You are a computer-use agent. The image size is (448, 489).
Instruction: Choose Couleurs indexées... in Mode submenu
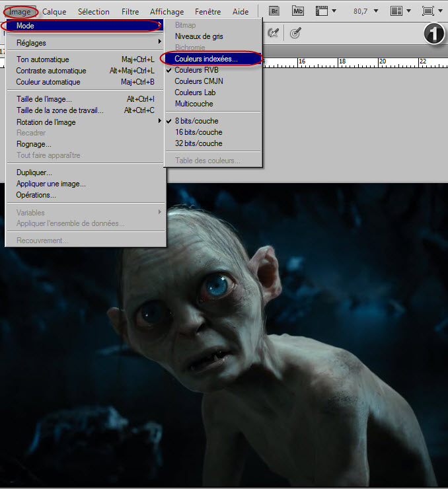pyautogui.click(x=206, y=59)
